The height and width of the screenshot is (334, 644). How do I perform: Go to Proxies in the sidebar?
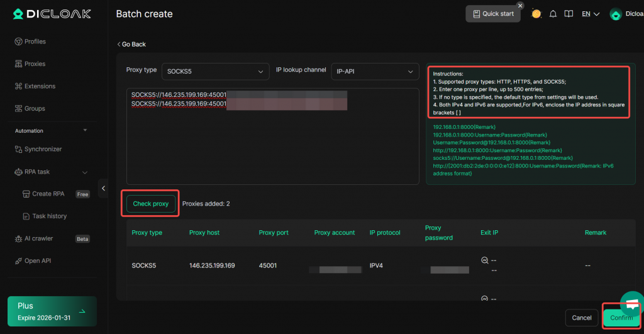[x=35, y=64]
